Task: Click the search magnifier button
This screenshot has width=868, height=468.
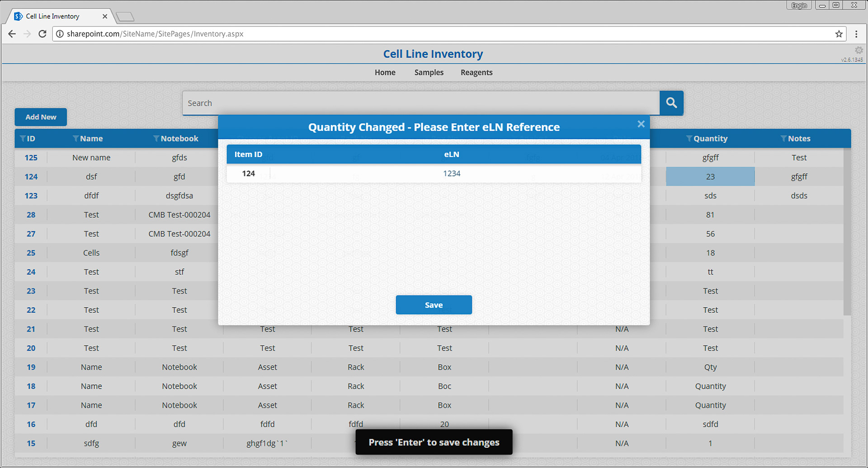Action: point(671,103)
